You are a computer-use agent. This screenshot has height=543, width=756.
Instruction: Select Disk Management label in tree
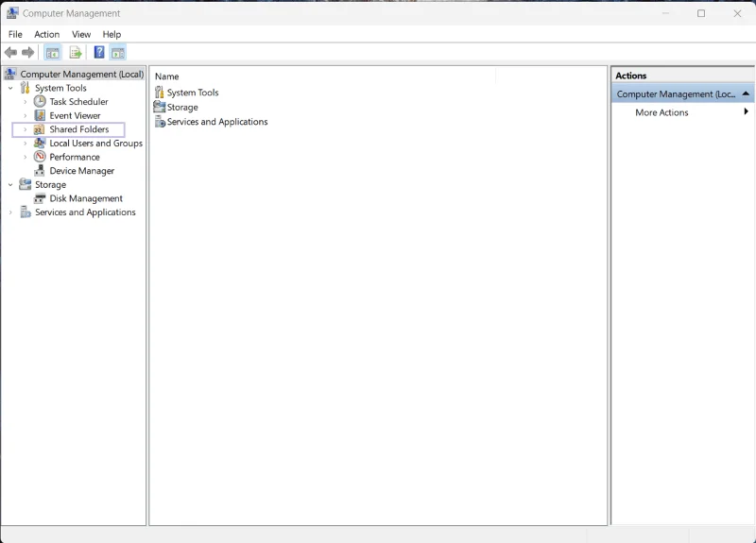86,198
